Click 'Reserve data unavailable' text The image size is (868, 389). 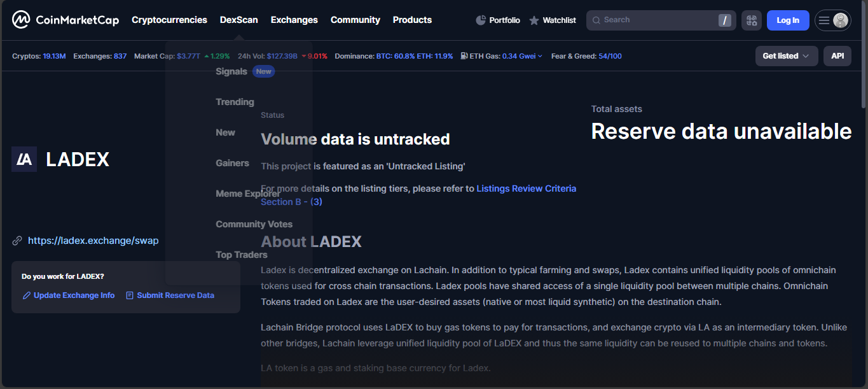(721, 131)
